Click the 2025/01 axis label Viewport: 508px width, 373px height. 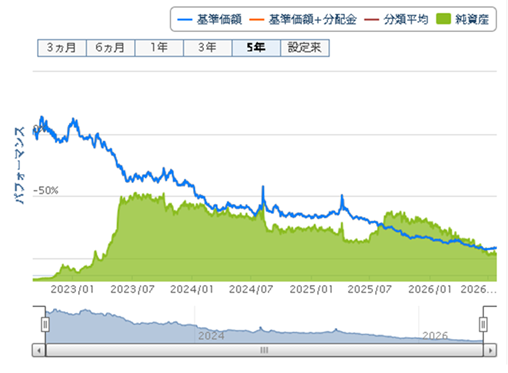coord(311,289)
